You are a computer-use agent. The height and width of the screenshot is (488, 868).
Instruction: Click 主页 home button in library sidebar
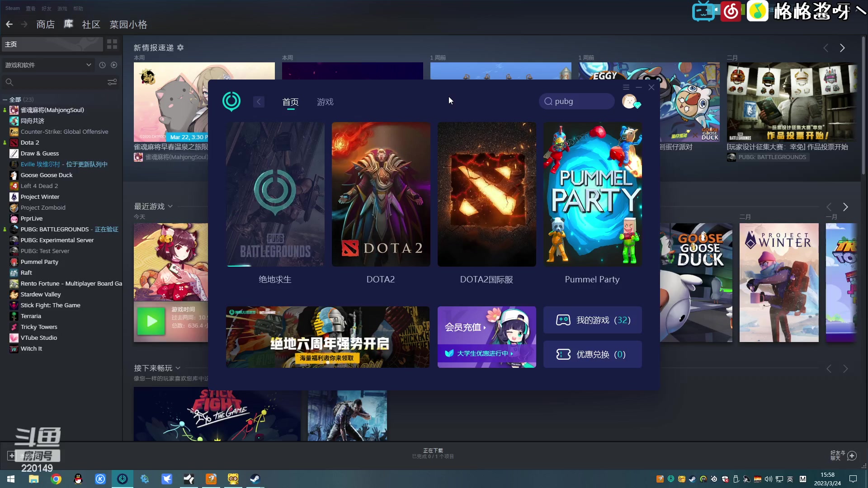tap(52, 44)
